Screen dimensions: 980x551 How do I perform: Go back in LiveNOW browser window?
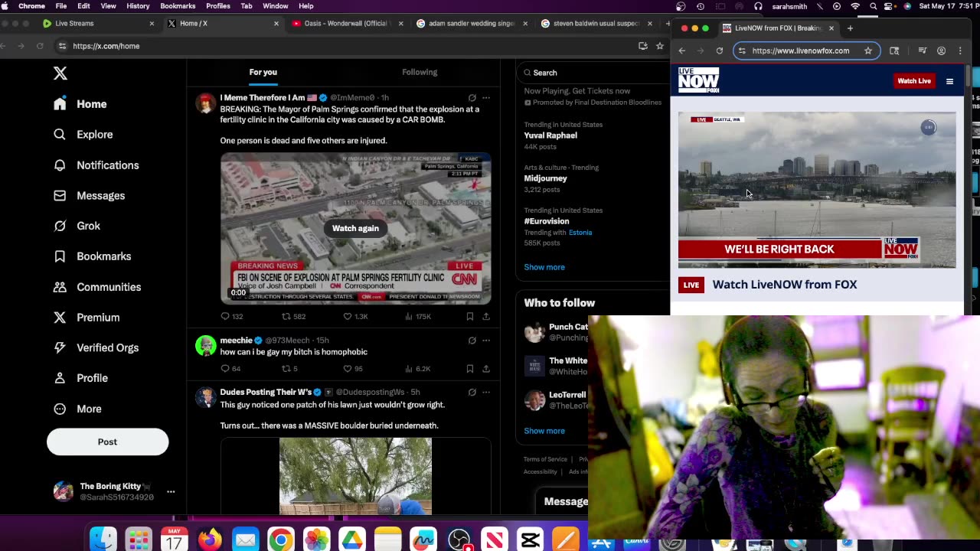[x=682, y=51]
